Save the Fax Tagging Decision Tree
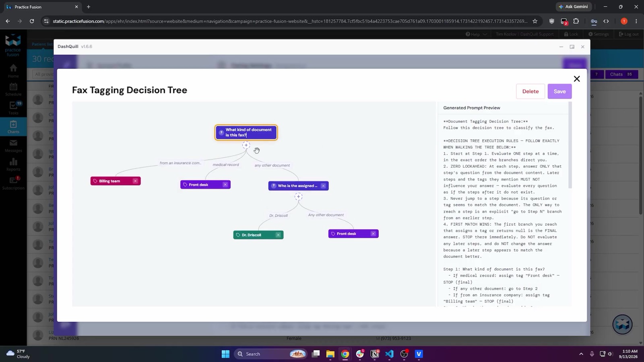This screenshot has width=644, height=362. (559, 91)
